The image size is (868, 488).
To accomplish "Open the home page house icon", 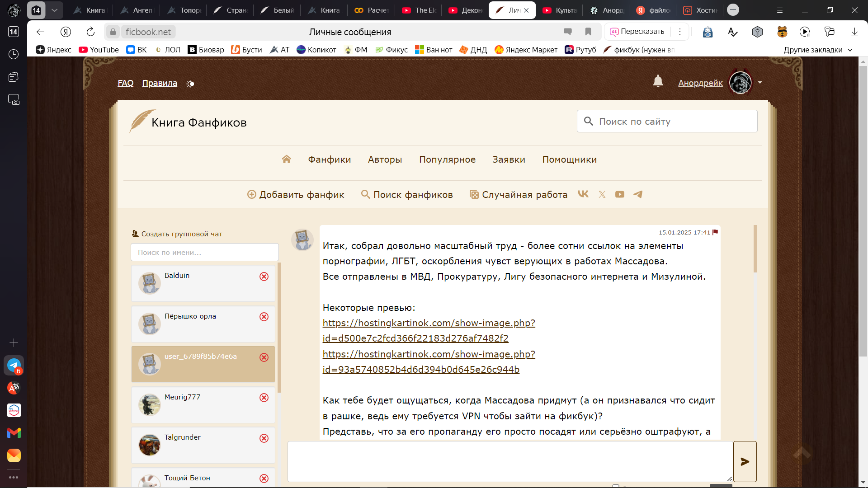I will [286, 159].
